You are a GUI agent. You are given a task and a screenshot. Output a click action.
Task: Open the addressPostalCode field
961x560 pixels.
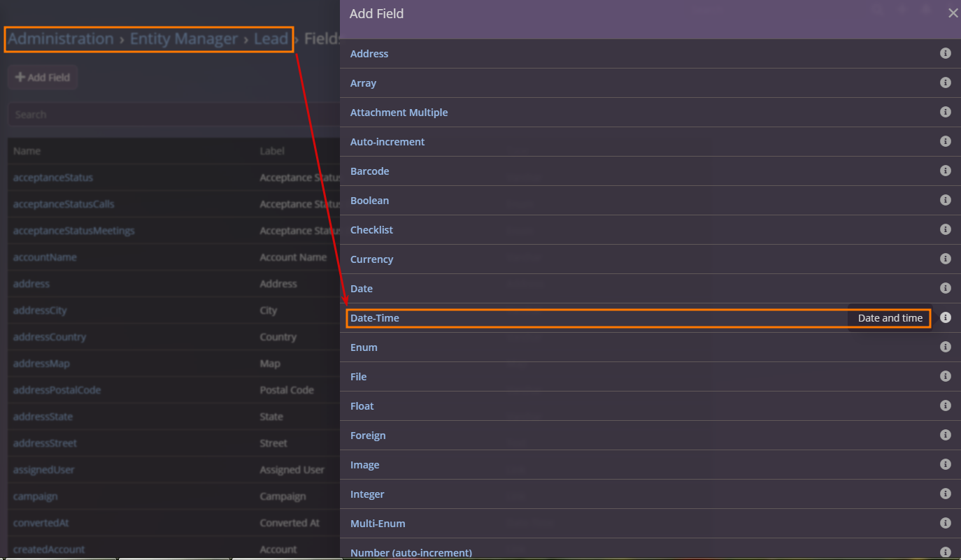click(x=57, y=390)
